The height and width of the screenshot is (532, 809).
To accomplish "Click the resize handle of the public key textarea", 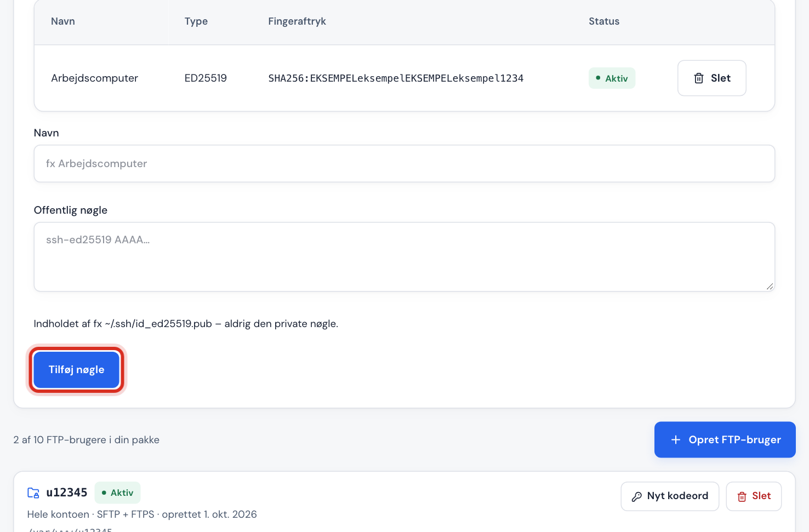I will 770,286.
